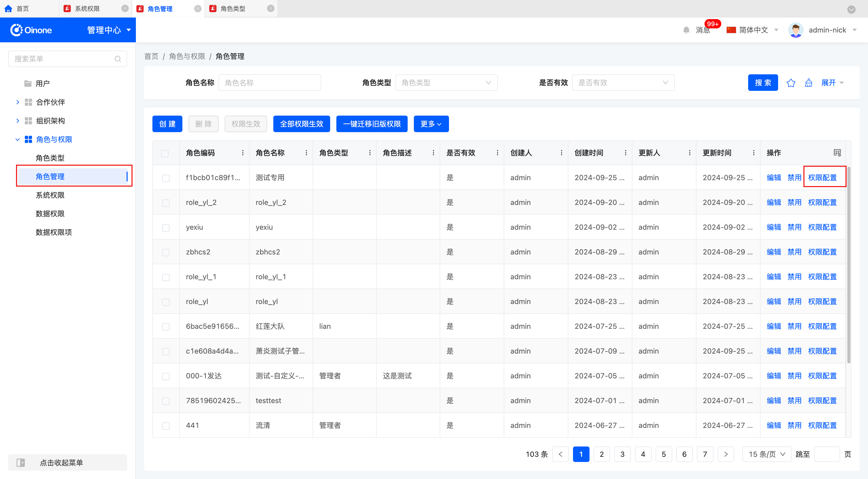Image resolution: width=868 pixels, height=479 pixels.
Task: Click 全部权限生效 button
Action: (301, 124)
